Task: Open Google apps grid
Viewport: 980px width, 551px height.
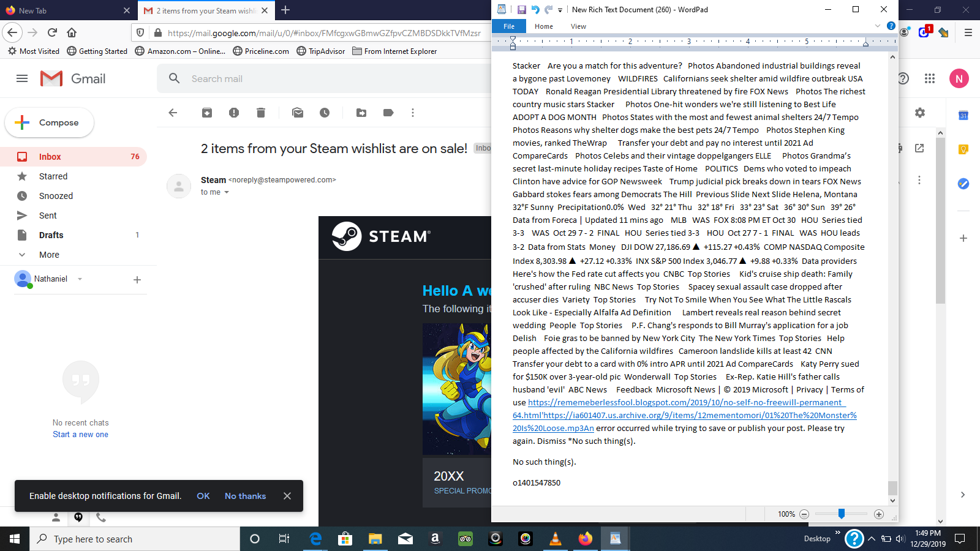Action: coord(930,78)
